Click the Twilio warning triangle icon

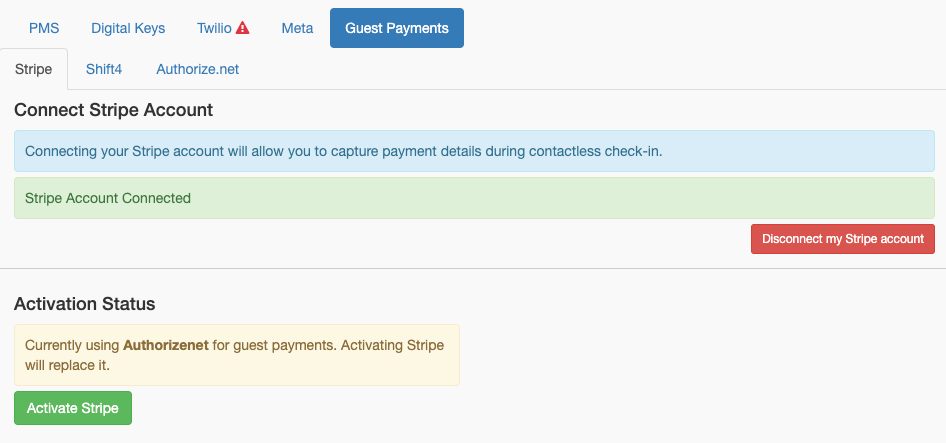(243, 29)
